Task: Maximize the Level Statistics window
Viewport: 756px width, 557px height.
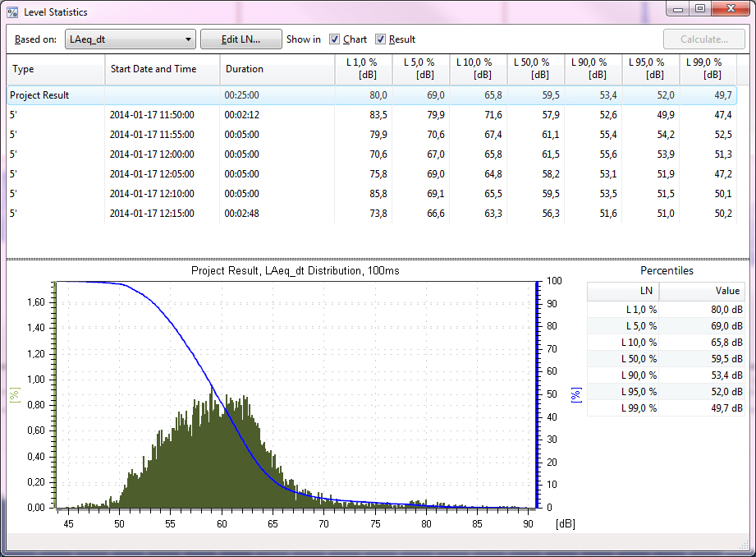Action: pos(699,10)
